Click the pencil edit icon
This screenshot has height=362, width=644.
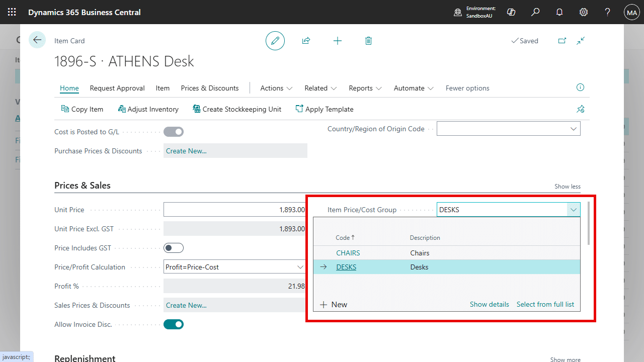[275, 41]
